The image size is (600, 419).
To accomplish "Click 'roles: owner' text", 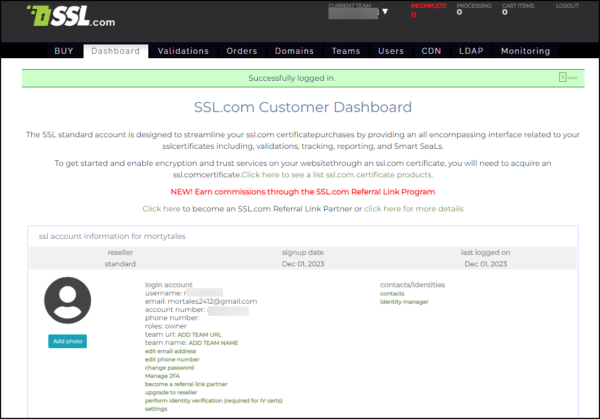I will tap(166, 326).
